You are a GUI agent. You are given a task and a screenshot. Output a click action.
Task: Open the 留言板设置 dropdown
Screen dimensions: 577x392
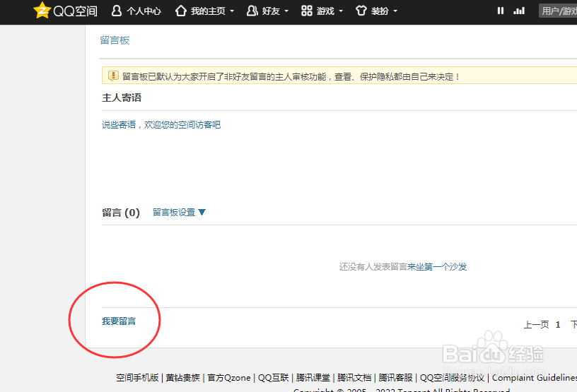click(x=179, y=213)
